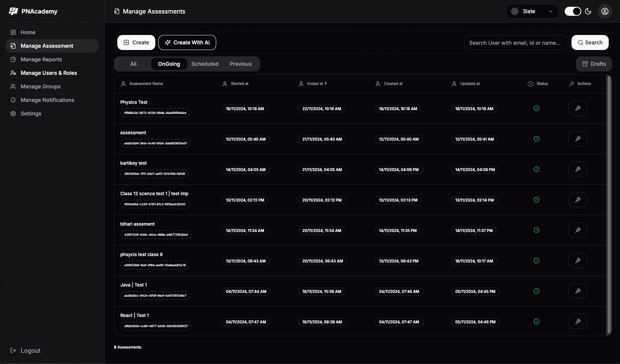
Task: Switch to the Scheduled tab
Action: [x=205, y=64]
